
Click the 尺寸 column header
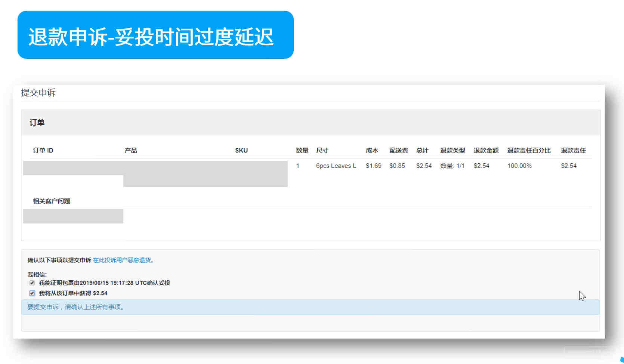pyautogui.click(x=322, y=150)
